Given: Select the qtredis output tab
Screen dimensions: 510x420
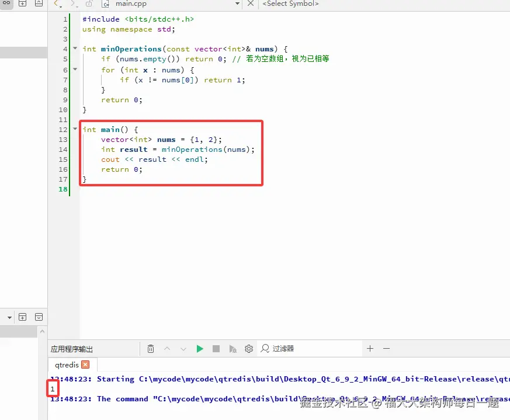Looking at the screenshot, I should [x=67, y=365].
